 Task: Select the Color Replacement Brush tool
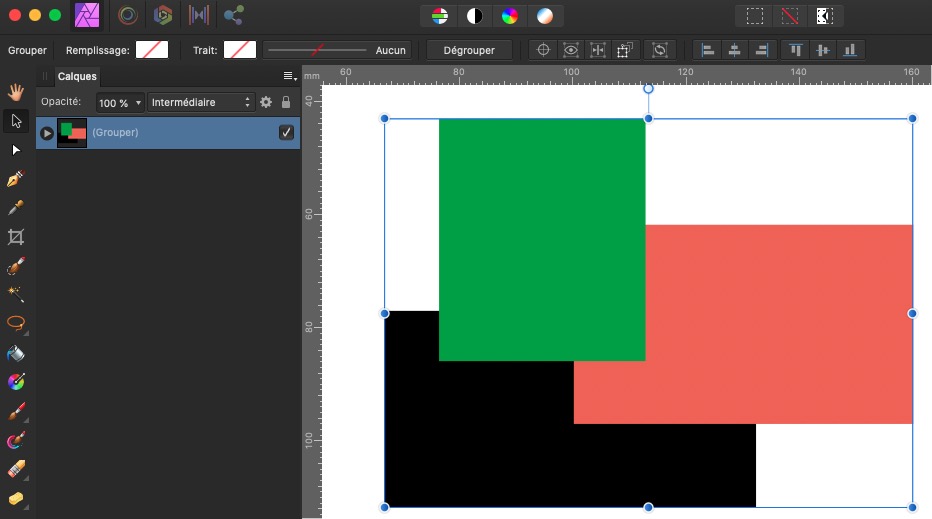[x=15, y=441]
